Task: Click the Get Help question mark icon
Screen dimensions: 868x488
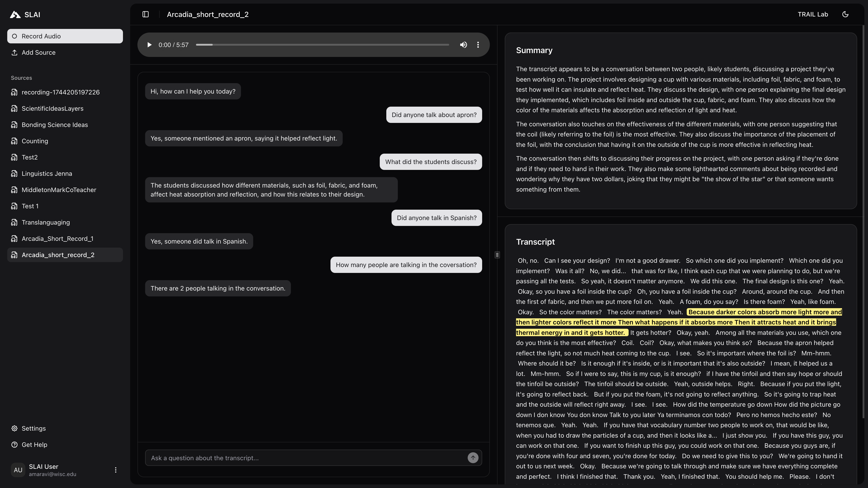Action: 14,445
